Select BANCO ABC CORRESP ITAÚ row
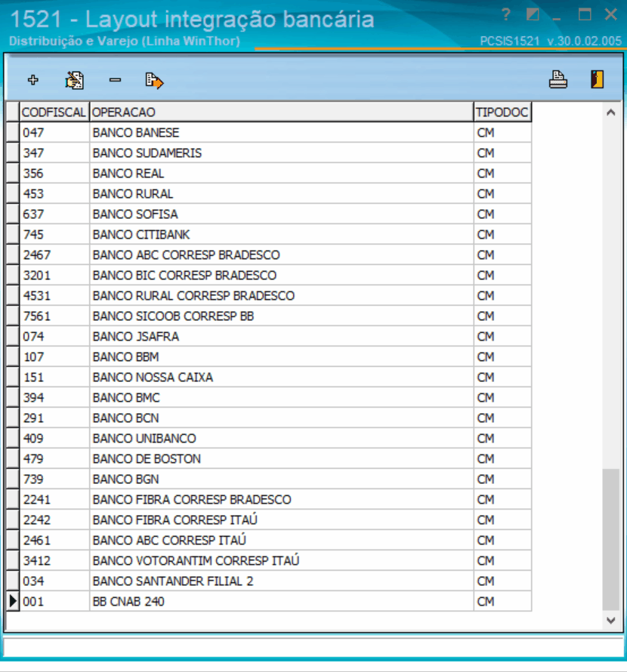627x672 pixels. pos(269,540)
